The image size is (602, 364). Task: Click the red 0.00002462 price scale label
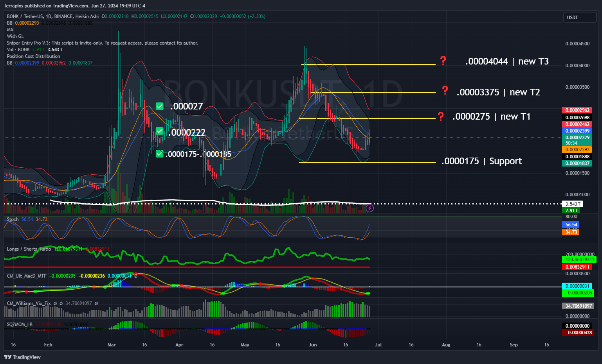pos(577,124)
